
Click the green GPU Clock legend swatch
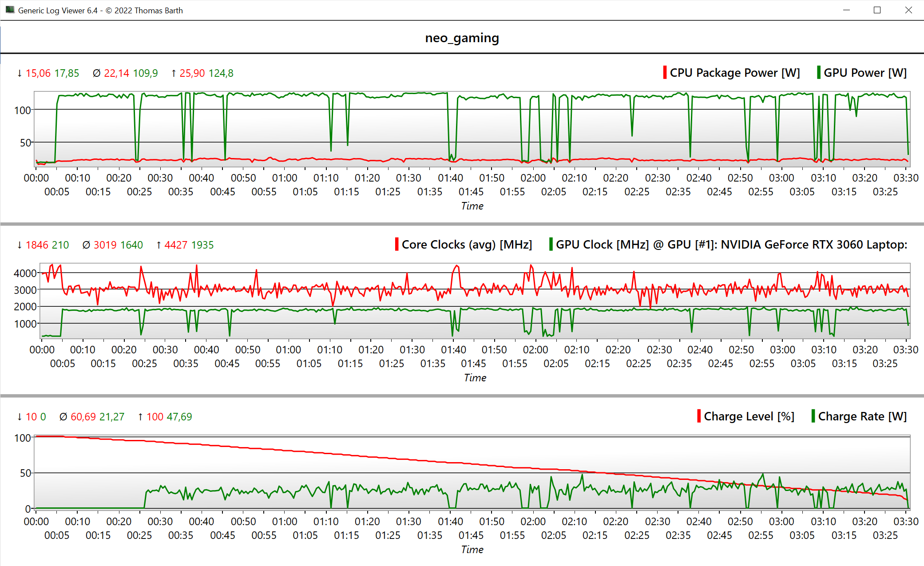coord(551,245)
